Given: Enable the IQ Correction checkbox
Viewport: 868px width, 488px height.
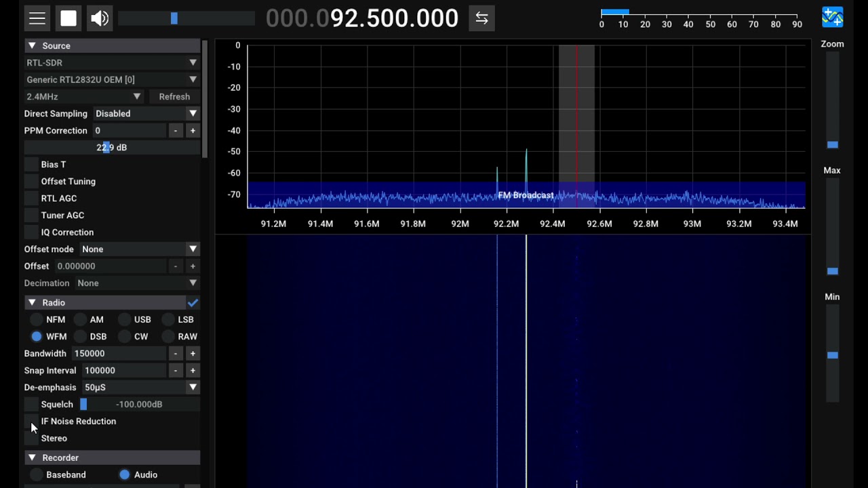Looking at the screenshot, I should [31, 232].
